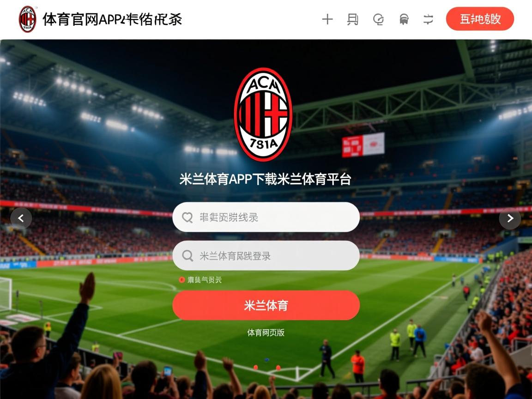Viewport: 532px width, 399px height.
Task: Click the swap arrows icon in header
Action: tap(428, 19)
